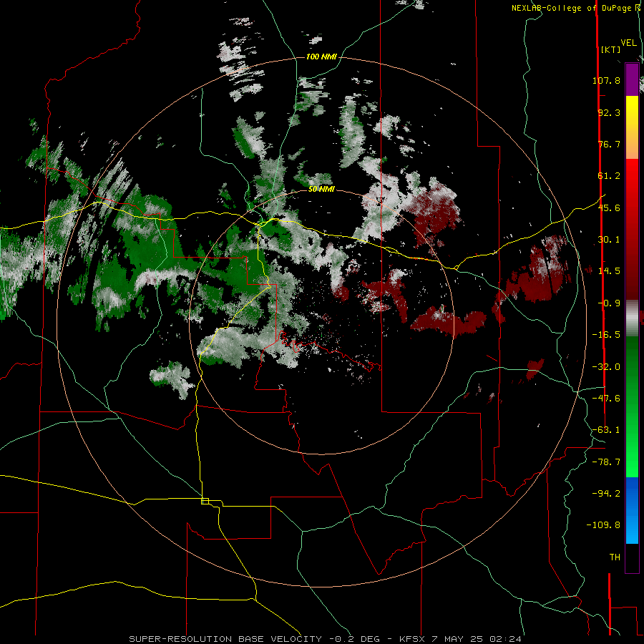Screen dimensions: 644x644
Task: Pick the black TH segment of color bar
Action: click(632, 557)
